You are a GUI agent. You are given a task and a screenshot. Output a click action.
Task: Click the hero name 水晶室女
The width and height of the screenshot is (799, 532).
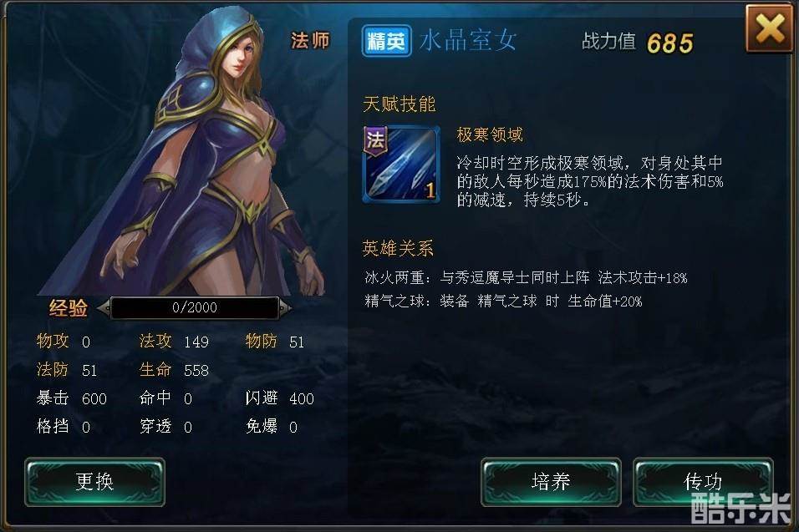coord(468,40)
